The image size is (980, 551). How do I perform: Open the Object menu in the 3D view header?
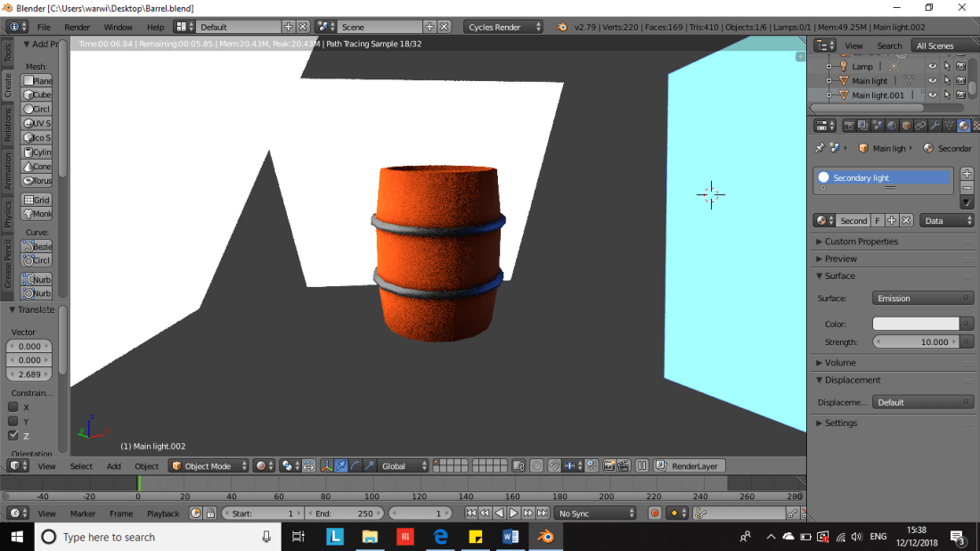[x=146, y=465]
